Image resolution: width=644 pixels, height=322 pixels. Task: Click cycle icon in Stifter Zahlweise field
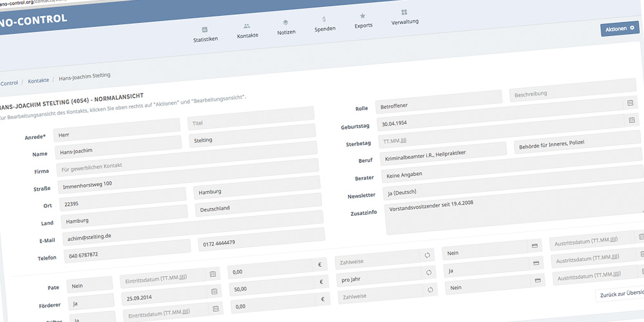pos(430,290)
